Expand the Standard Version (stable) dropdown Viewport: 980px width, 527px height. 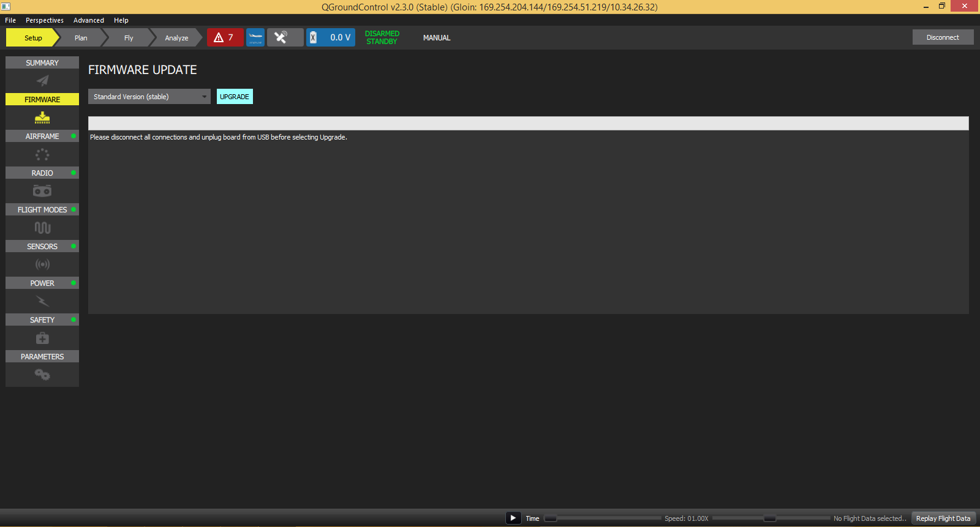pyautogui.click(x=149, y=97)
